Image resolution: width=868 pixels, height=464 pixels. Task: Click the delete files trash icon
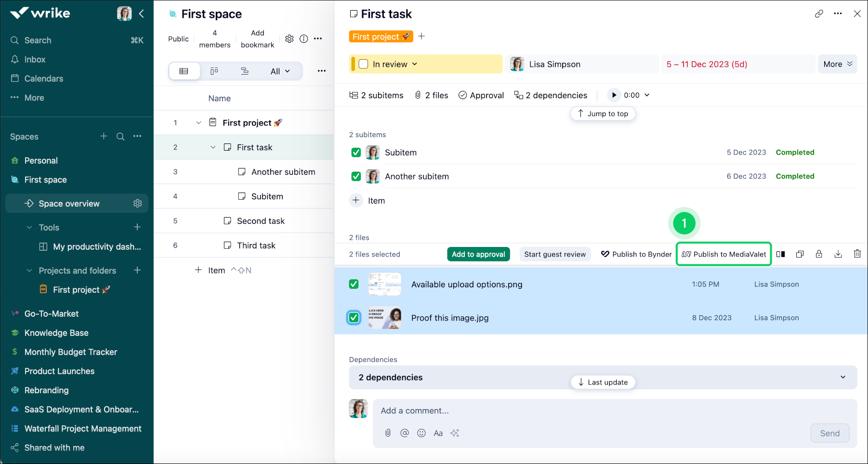857,254
